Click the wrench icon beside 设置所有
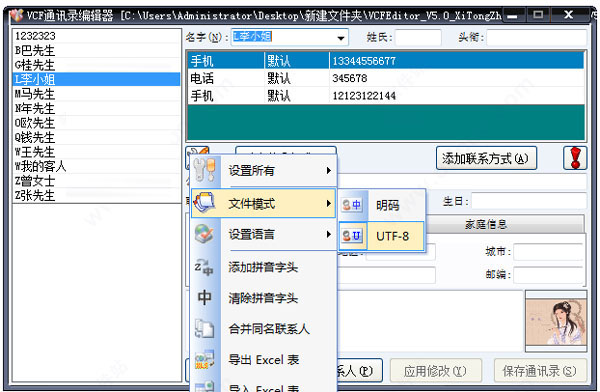The image size is (600, 392). [204, 170]
